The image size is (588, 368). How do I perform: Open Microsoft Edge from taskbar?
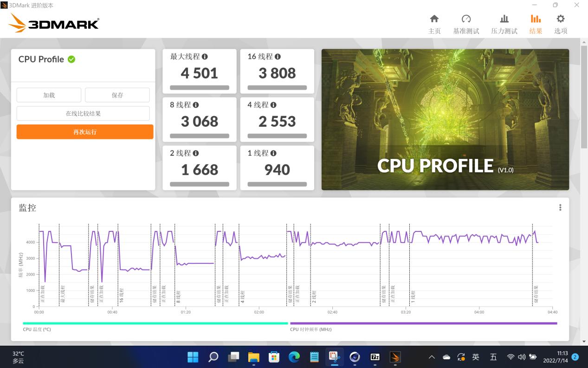[294, 357]
